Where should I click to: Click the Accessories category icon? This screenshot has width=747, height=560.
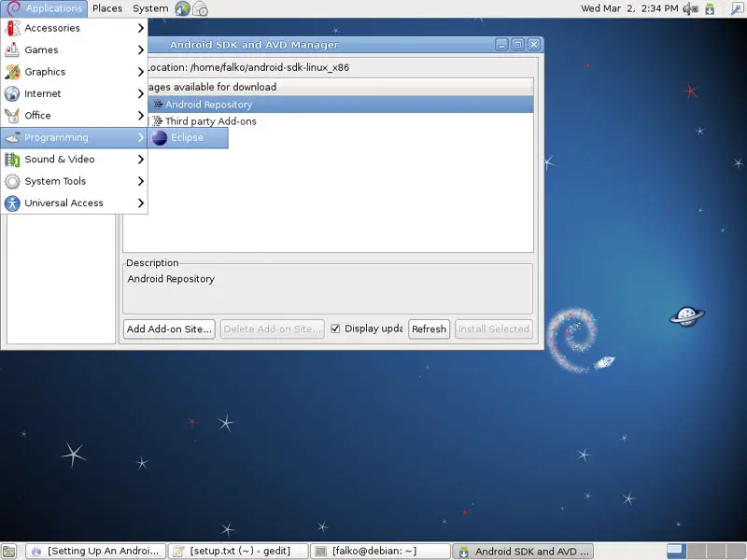[x=12, y=28]
